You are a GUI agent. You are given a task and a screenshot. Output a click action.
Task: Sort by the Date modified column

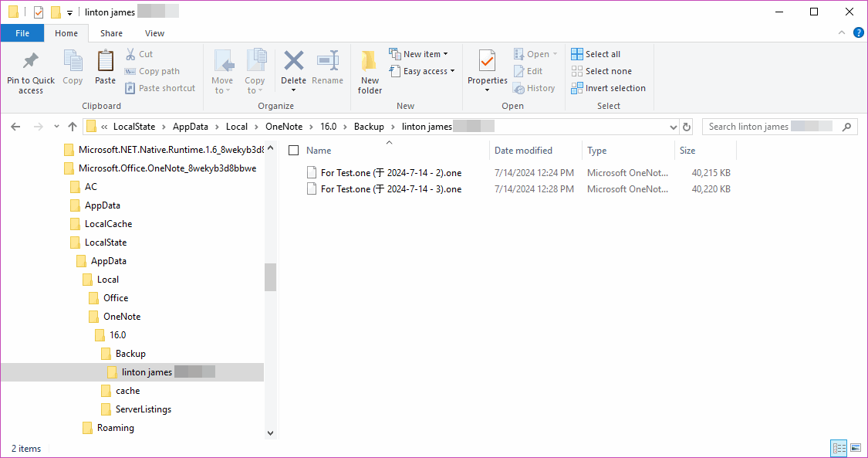coord(523,151)
